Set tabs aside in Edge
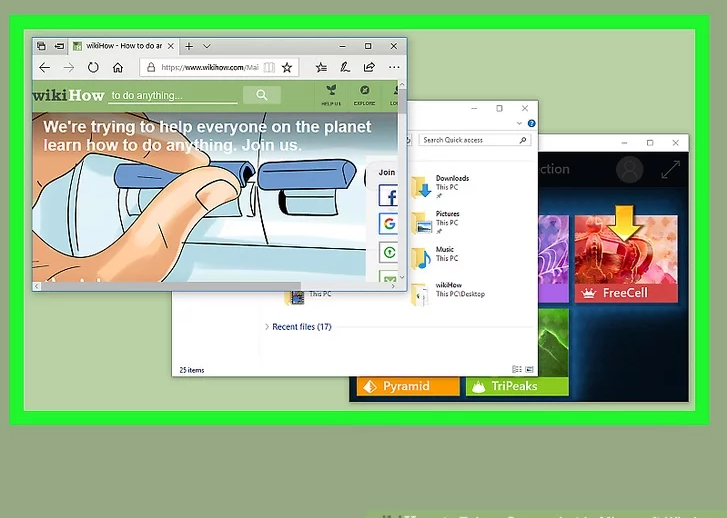This screenshot has width=727, height=518. point(59,46)
